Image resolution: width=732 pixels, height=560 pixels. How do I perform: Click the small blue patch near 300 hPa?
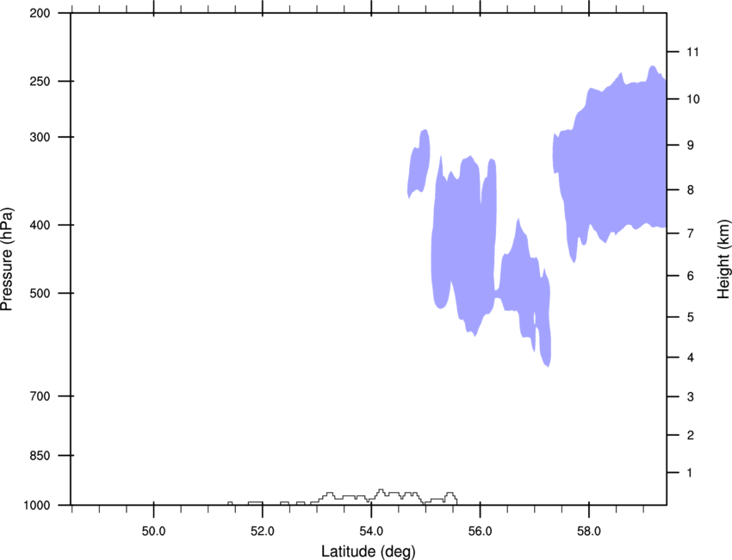[x=419, y=164]
